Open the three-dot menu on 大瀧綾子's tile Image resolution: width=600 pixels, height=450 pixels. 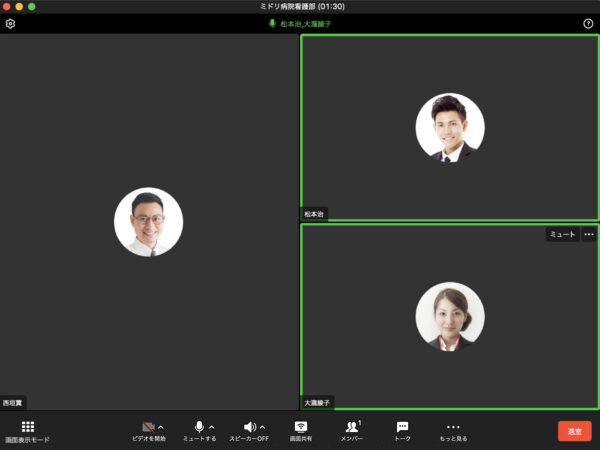[x=588, y=235]
